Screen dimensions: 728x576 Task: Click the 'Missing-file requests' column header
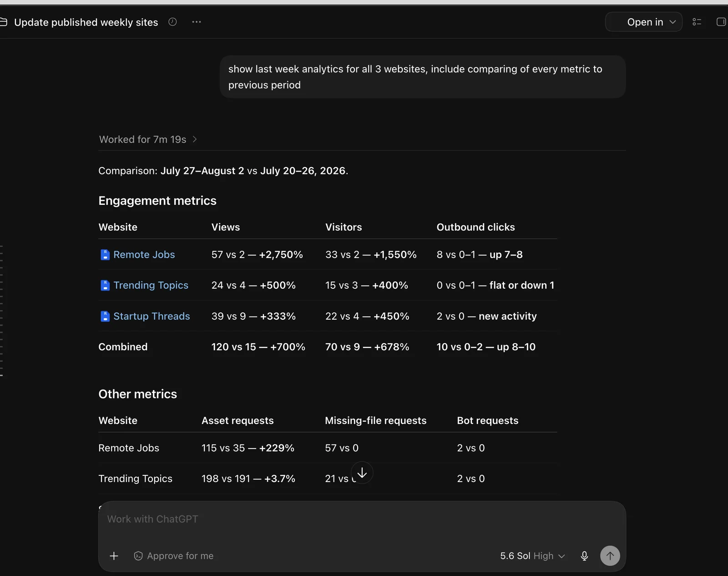coord(376,421)
